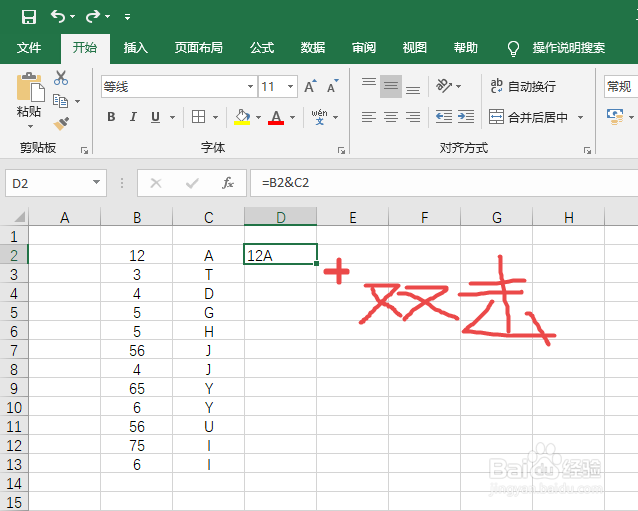
Task: Activate the Format Painter brush
Action: [x=61, y=124]
